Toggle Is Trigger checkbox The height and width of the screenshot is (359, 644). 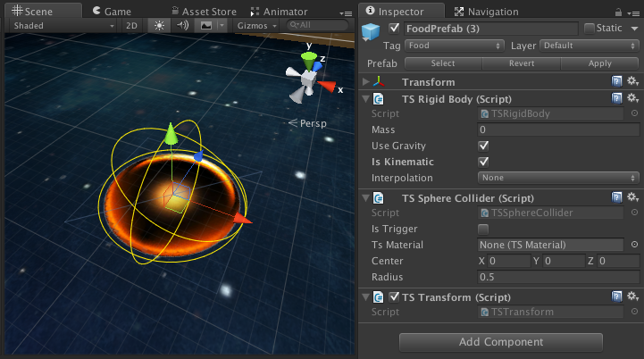click(483, 229)
